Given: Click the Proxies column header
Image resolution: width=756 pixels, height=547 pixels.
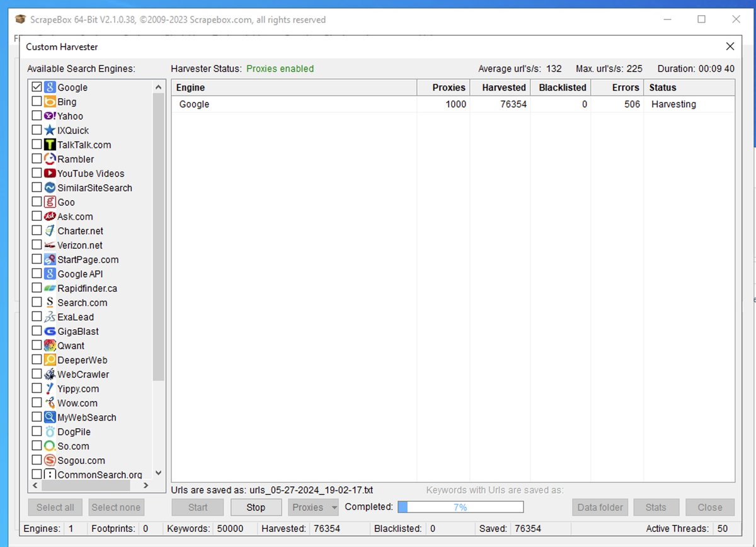Looking at the screenshot, I should coord(443,87).
